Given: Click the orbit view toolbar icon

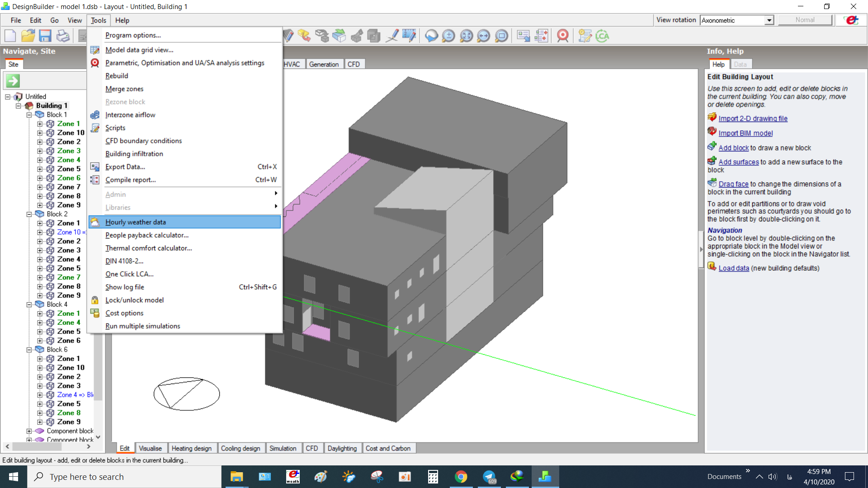Looking at the screenshot, I should [x=431, y=36].
